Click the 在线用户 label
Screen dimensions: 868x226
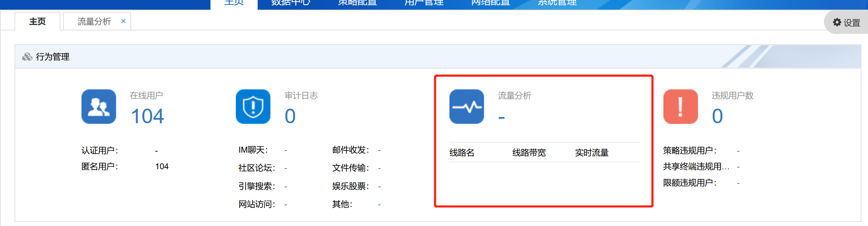pos(146,96)
